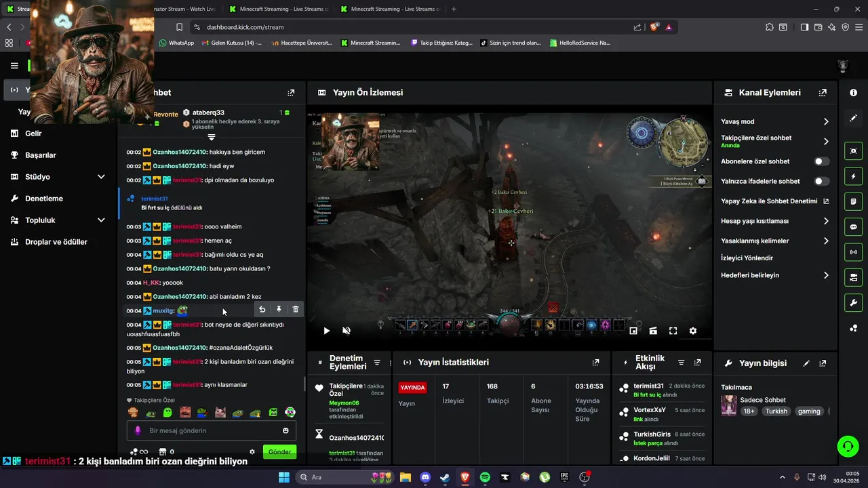
Task: Expand Yasaklanmış kelimeler options
Action: 826,241
